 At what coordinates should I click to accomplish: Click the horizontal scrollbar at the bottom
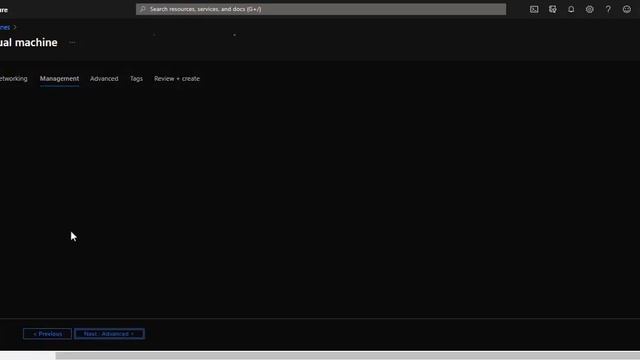click(x=347, y=356)
